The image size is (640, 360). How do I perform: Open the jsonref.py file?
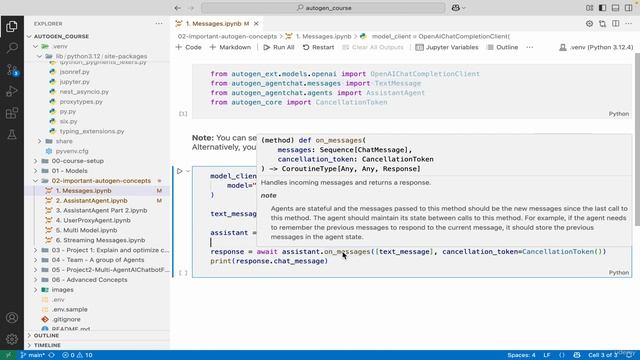[97, 72]
